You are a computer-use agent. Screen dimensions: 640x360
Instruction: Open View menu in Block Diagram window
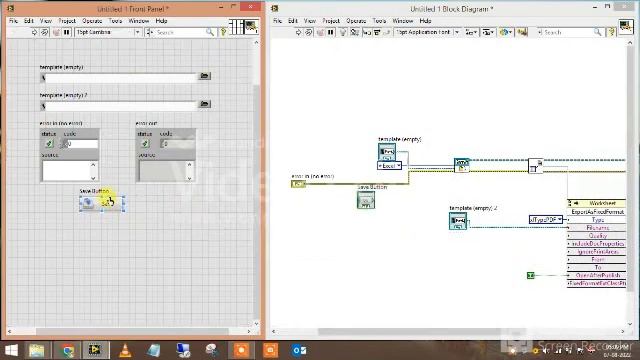coord(310,21)
